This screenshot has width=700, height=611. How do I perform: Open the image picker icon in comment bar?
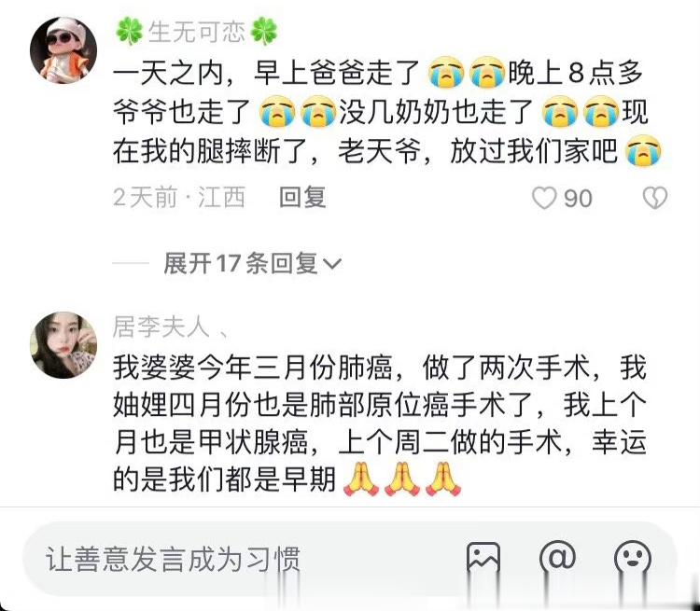(483, 558)
